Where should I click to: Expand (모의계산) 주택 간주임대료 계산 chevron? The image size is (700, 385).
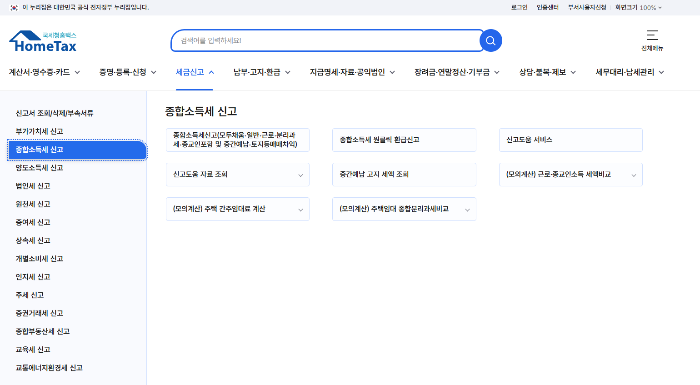tap(300, 209)
